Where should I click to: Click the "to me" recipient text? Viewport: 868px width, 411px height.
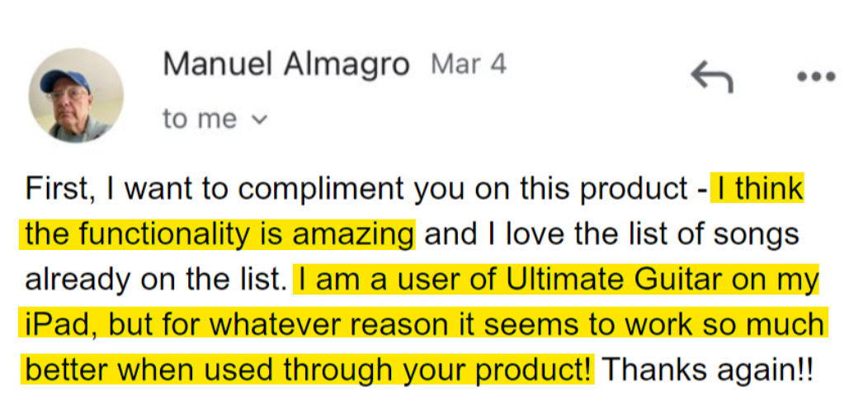(200, 119)
